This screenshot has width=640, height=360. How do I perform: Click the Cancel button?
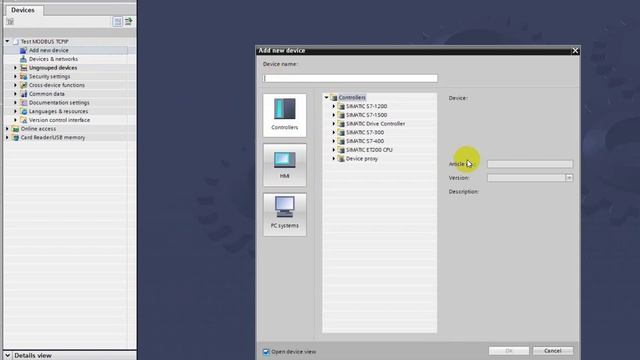click(553, 351)
